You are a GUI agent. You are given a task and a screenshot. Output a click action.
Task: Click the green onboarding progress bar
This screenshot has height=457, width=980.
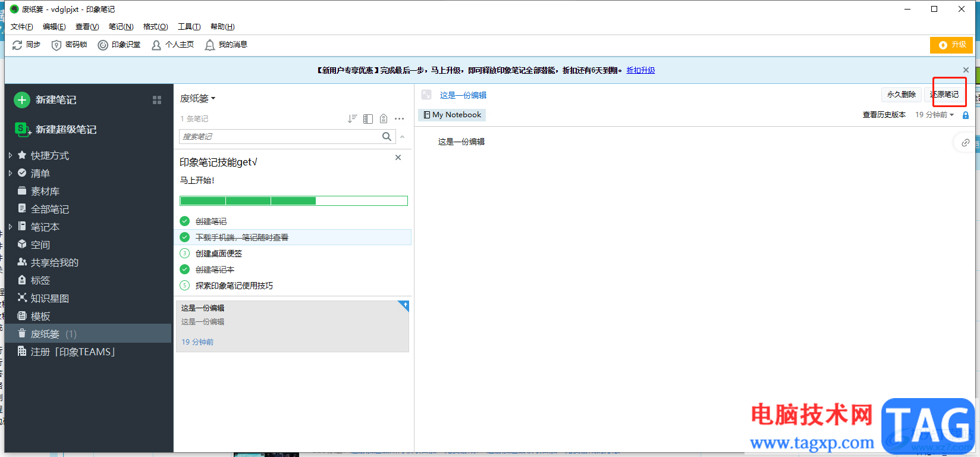pyautogui.click(x=294, y=201)
